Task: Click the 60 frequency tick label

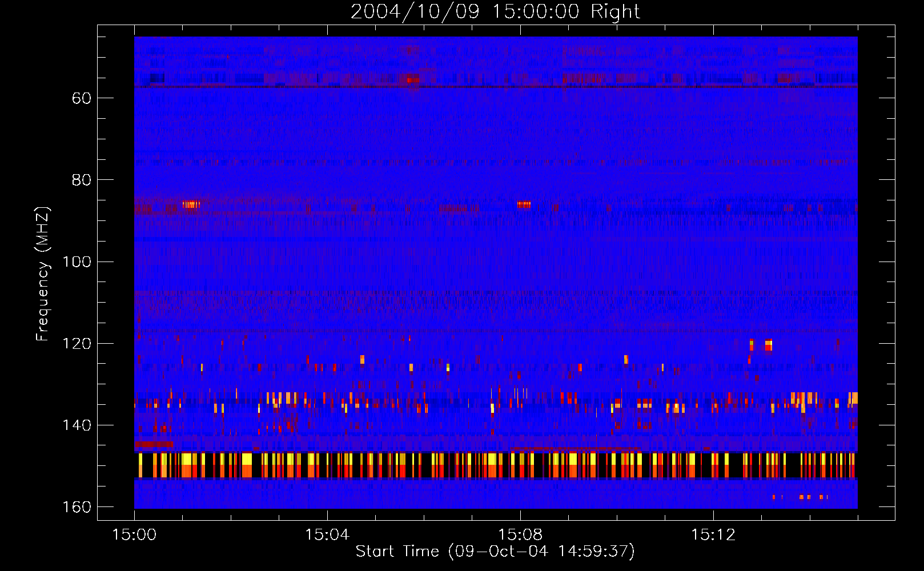Action: click(82, 98)
